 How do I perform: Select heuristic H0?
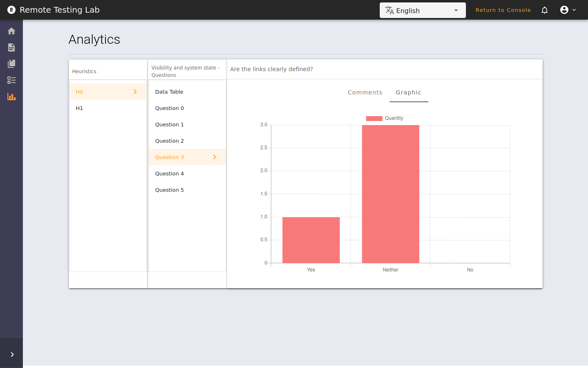pyautogui.click(x=108, y=92)
